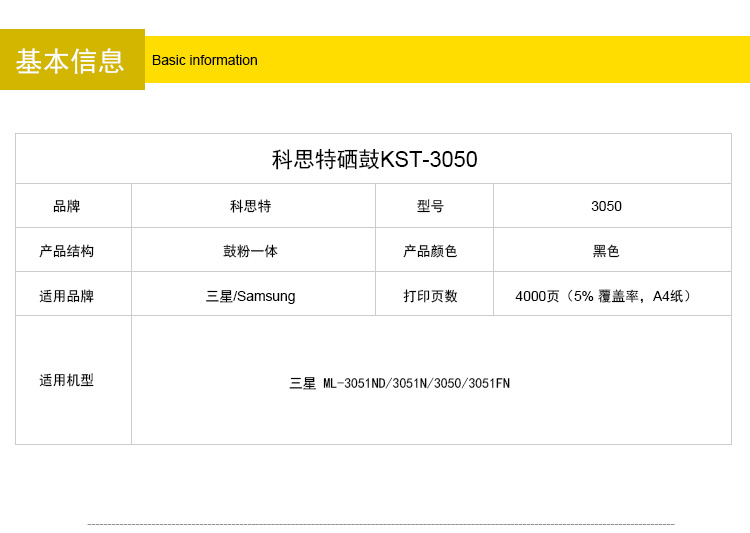
Task: Select the 3050 model number value
Action: (x=606, y=206)
